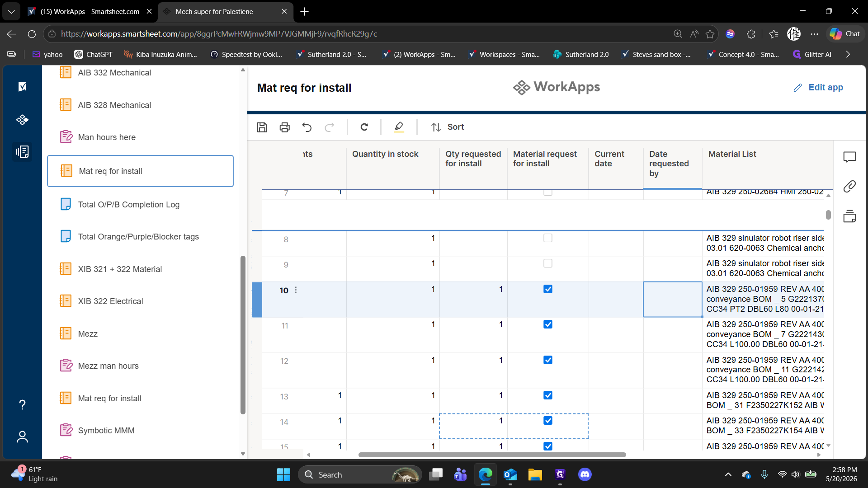868x488 pixels.
Task: Uncheck the Material request checkbox in row 10
Action: [x=547, y=289]
